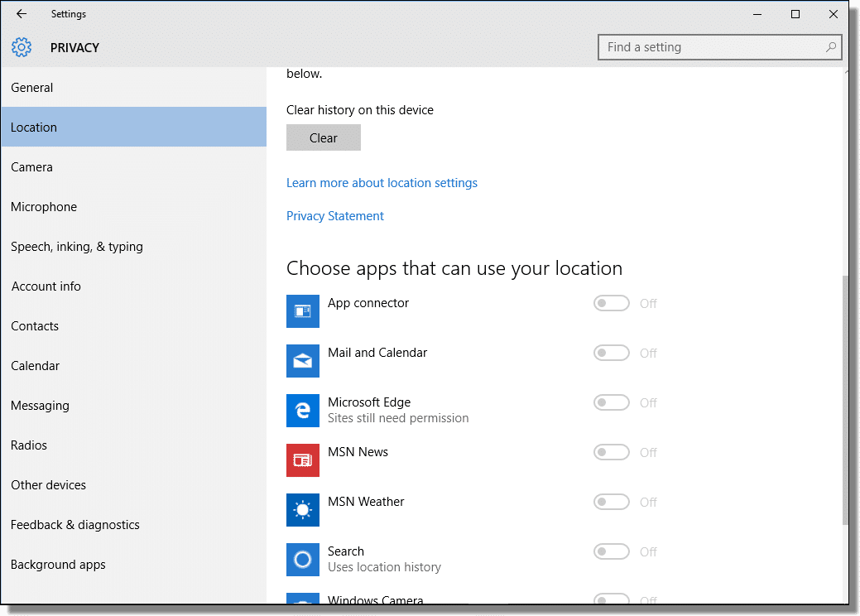Enable location access for Microsoft Edge
Image resolution: width=860 pixels, height=616 pixels.
pos(612,402)
